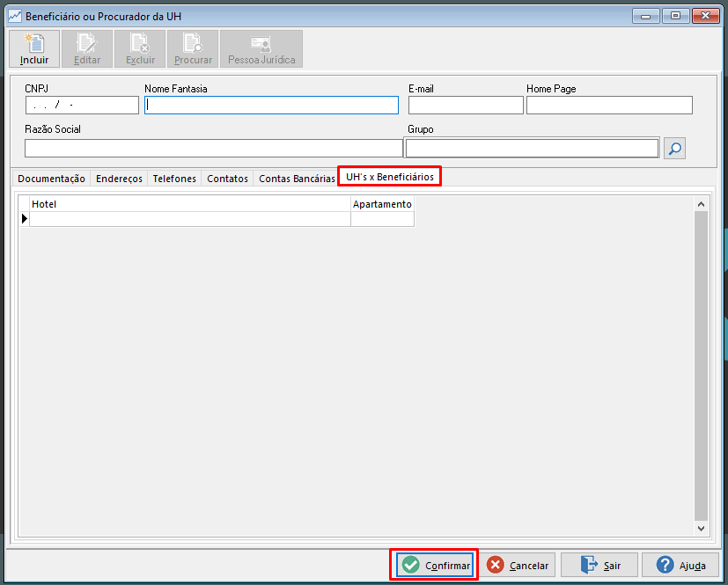
Task: Select the empty Apartamento cell
Action: tap(382, 219)
